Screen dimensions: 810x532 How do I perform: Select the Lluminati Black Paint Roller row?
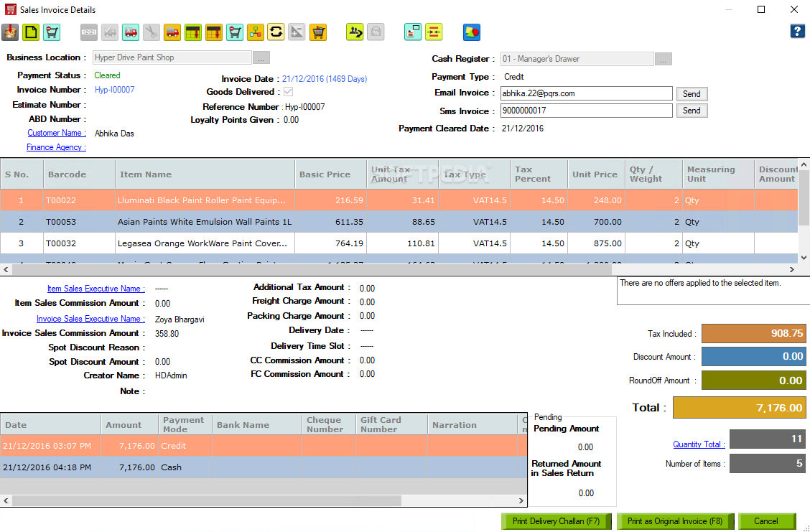[x=399, y=200]
